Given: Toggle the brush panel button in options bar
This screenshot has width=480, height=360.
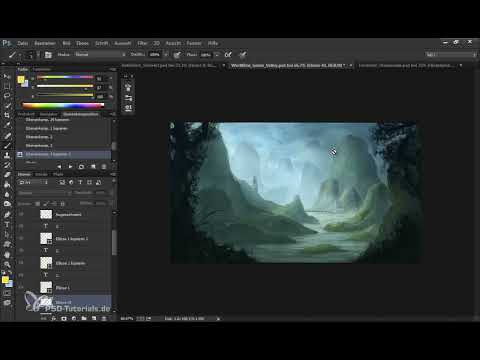Looking at the screenshot, I should tap(48, 55).
